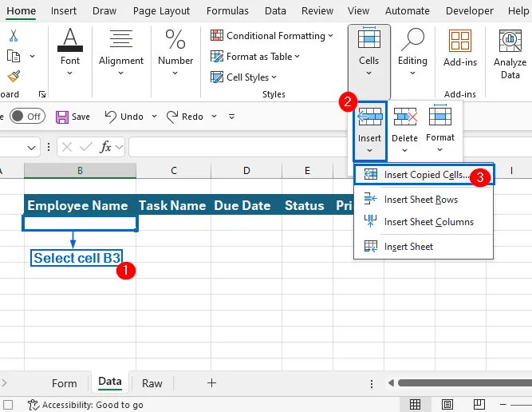Click the Enter checkmark in formula bar
532x412 pixels.
[86, 148]
